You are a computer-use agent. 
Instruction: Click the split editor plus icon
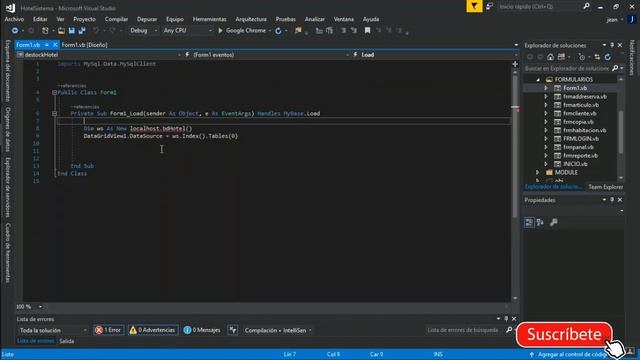(515, 64)
